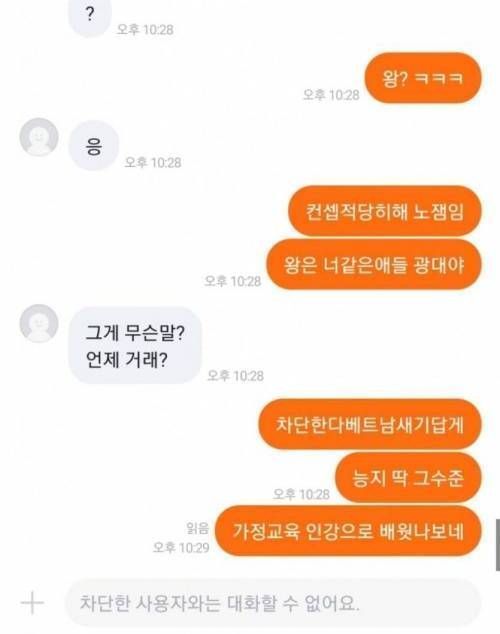Click timestamp beside '언제 거래?' bubble
Viewport: 500px width, 634px height.
(x=235, y=376)
